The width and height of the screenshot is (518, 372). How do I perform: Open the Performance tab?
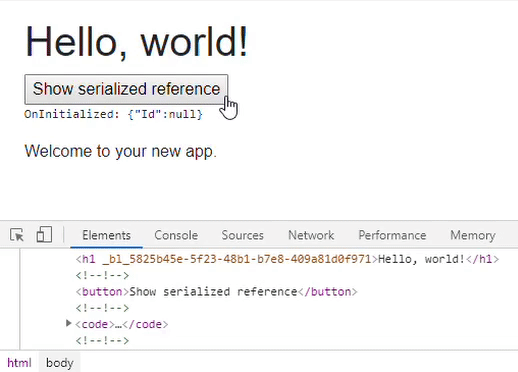392,235
